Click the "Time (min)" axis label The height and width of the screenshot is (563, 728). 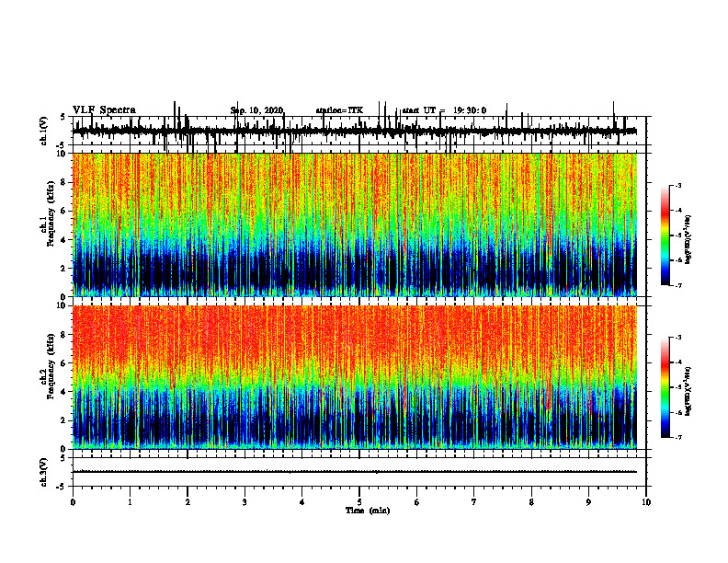368,511
